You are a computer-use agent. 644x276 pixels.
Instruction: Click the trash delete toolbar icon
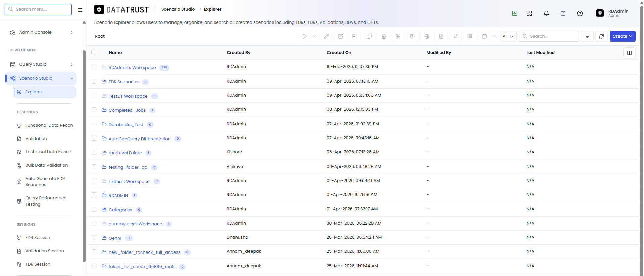(x=384, y=36)
